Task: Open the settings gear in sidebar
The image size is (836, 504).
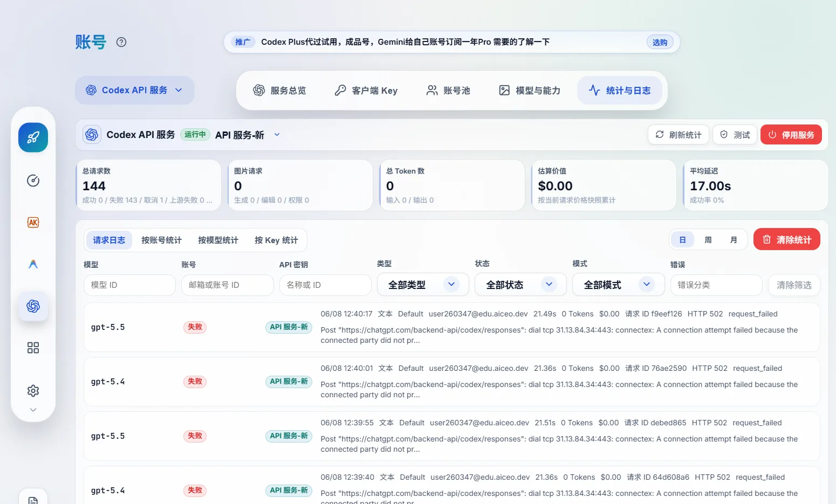Action: (33, 391)
